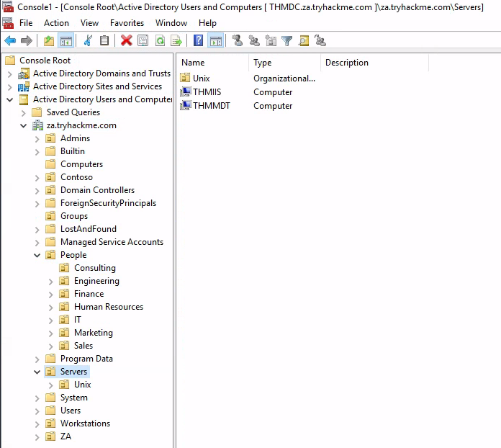Select the Program Data container
Screen dimensions: 501x448
(86, 359)
